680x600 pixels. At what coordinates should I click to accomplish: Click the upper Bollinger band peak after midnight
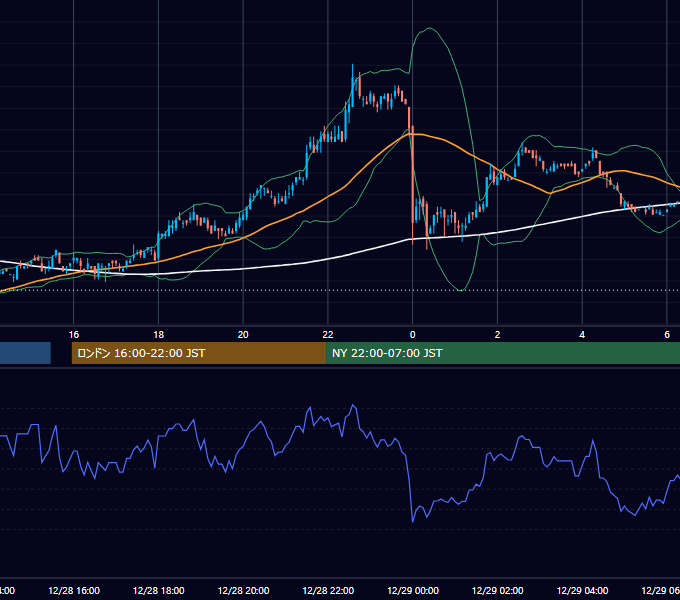[x=429, y=29]
